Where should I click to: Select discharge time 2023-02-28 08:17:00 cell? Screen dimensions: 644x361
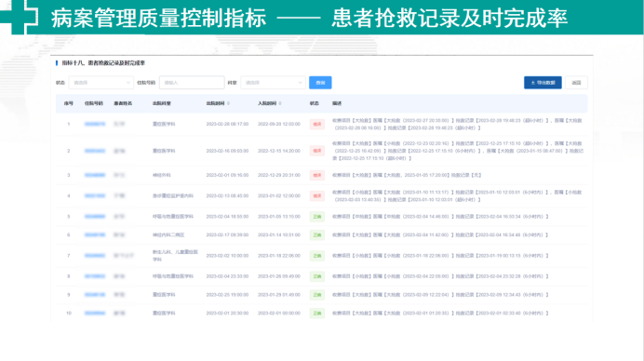[227, 124]
